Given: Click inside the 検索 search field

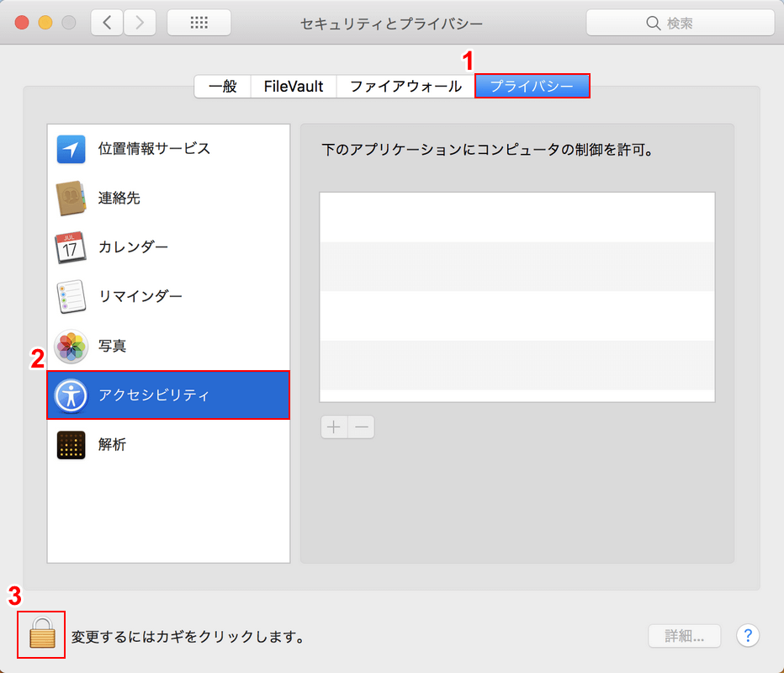Looking at the screenshot, I should [x=681, y=23].
